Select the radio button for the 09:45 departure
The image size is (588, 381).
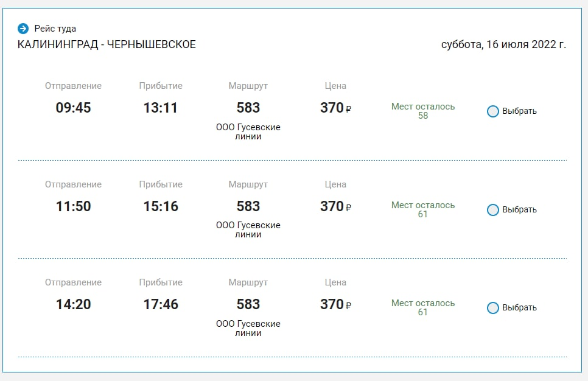click(x=493, y=111)
